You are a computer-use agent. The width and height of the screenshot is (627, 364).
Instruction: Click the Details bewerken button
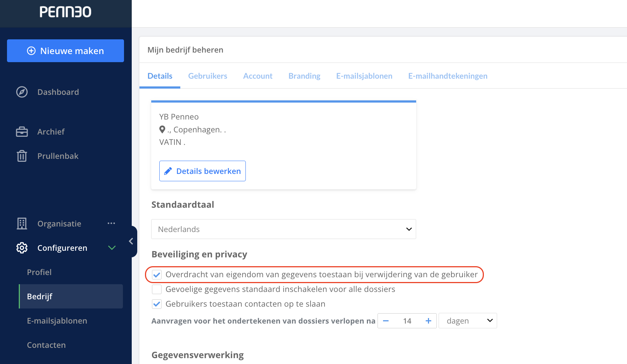pos(202,171)
